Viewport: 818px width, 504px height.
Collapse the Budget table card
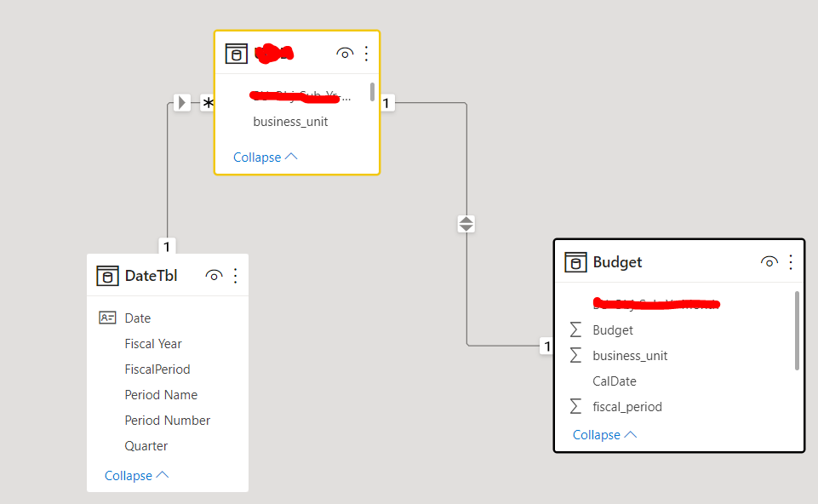pos(604,434)
